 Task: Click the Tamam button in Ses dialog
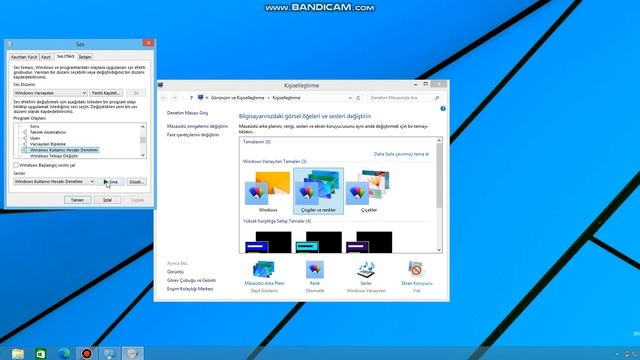[78, 200]
